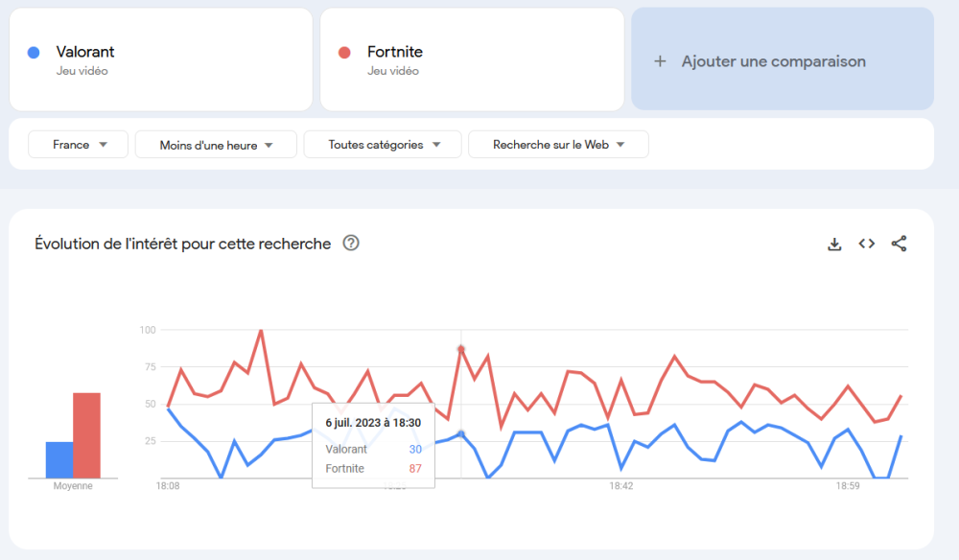Open help via the question mark icon

click(x=351, y=244)
